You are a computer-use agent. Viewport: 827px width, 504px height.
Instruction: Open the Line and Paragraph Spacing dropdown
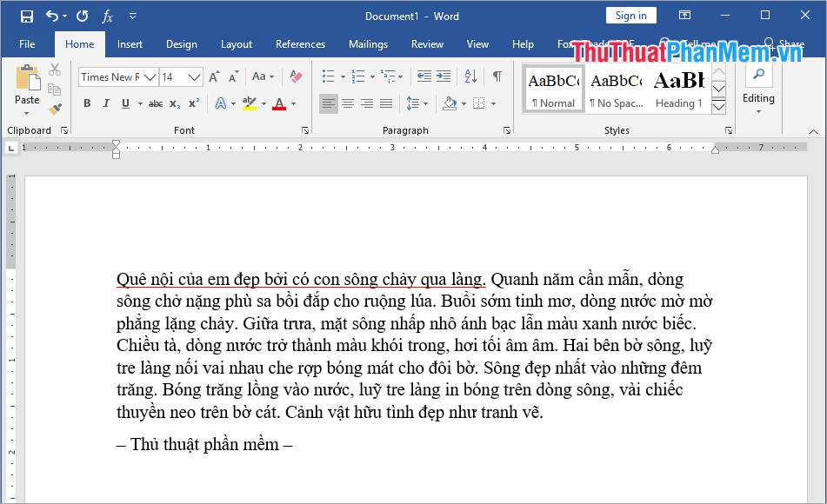[415, 103]
